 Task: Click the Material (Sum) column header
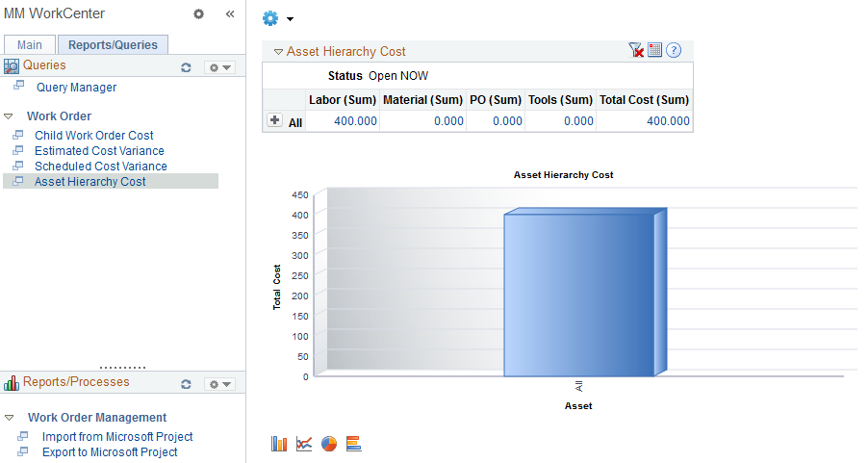click(x=422, y=100)
